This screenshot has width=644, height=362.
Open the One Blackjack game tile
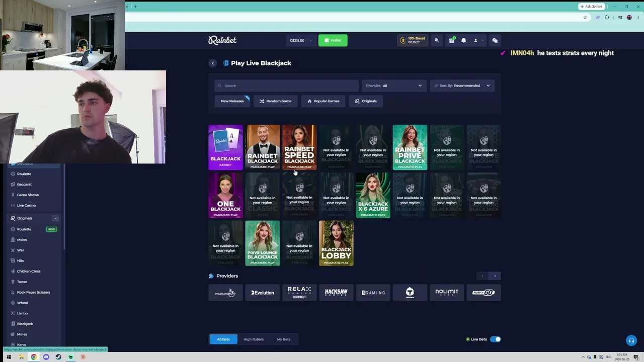pos(225,196)
